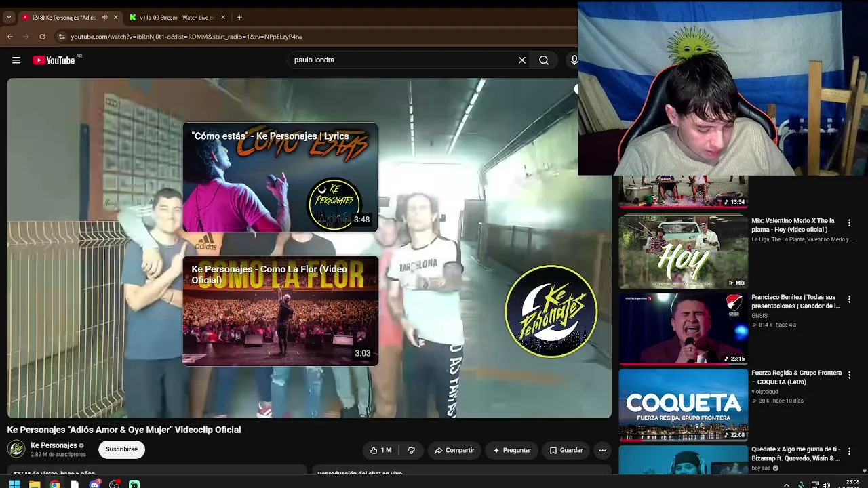
Task: Open a new browser tab
Action: (239, 18)
